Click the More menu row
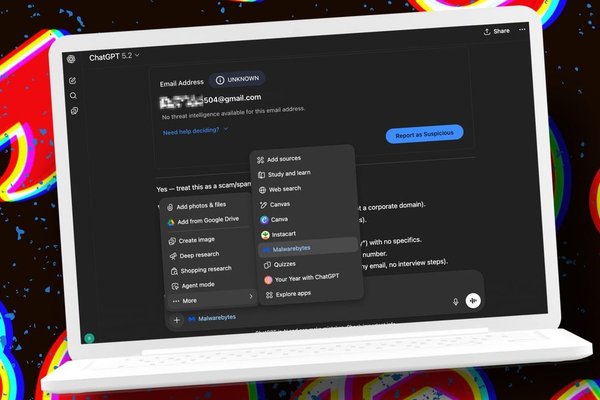This screenshot has height=400, width=600. click(x=212, y=299)
